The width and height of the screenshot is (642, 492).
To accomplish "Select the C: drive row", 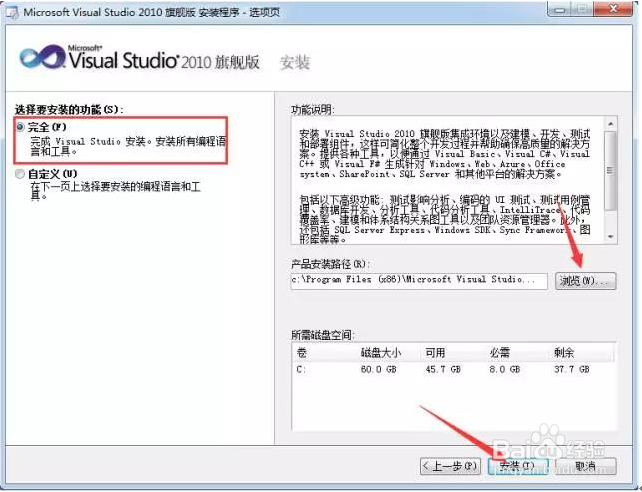I will 454,370.
